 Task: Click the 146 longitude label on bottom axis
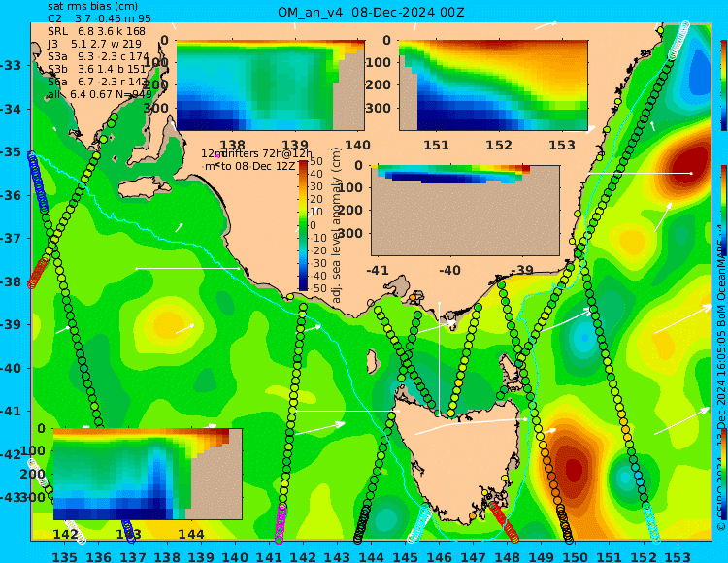[x=439, y=556]
